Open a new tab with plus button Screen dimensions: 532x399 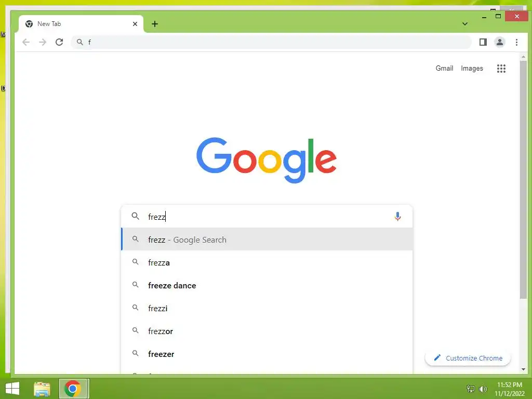[155, 24]
